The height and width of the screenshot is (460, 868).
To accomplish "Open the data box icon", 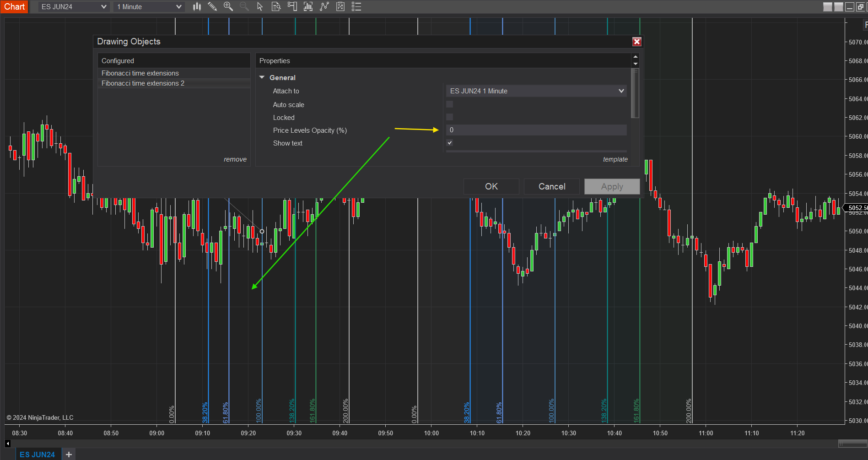I will (x=276, y=6).
